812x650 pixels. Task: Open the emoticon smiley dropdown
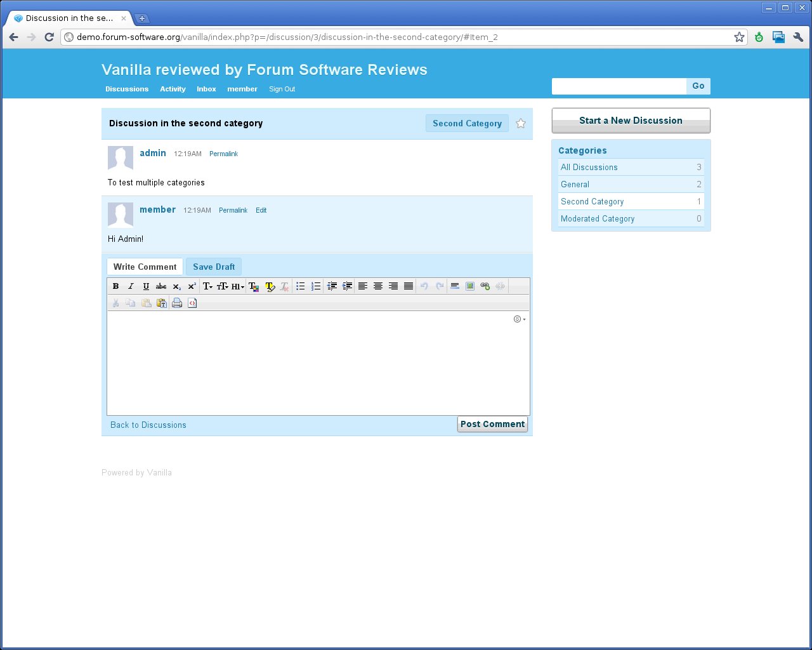(x=520, y=319)
